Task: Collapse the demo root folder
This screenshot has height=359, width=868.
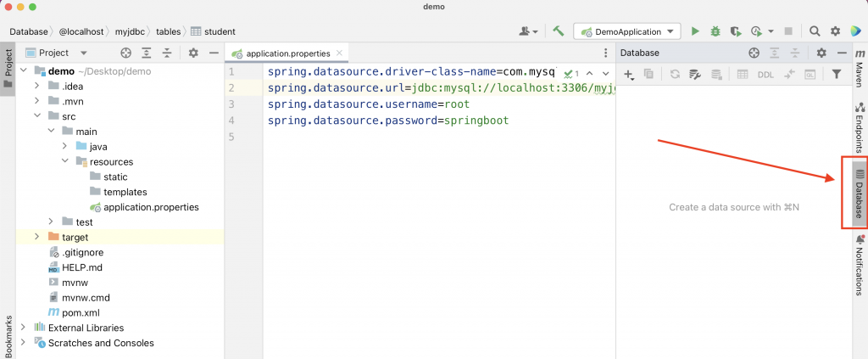Action: pyautogui.click(x=23, y=71)
